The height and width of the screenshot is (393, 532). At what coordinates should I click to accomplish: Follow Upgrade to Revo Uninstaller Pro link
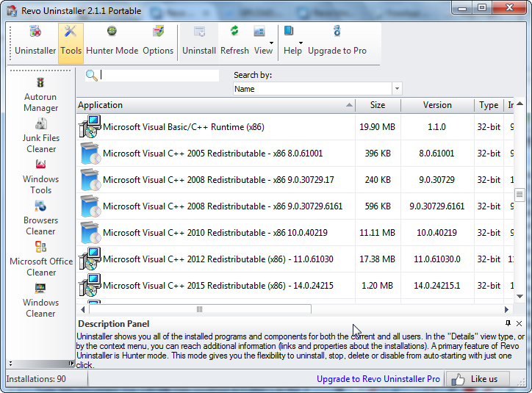[378, 379]
